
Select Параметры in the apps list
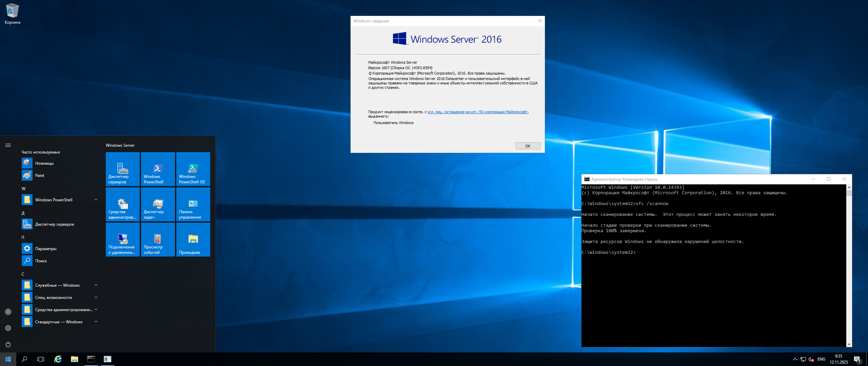click(46, 249)
